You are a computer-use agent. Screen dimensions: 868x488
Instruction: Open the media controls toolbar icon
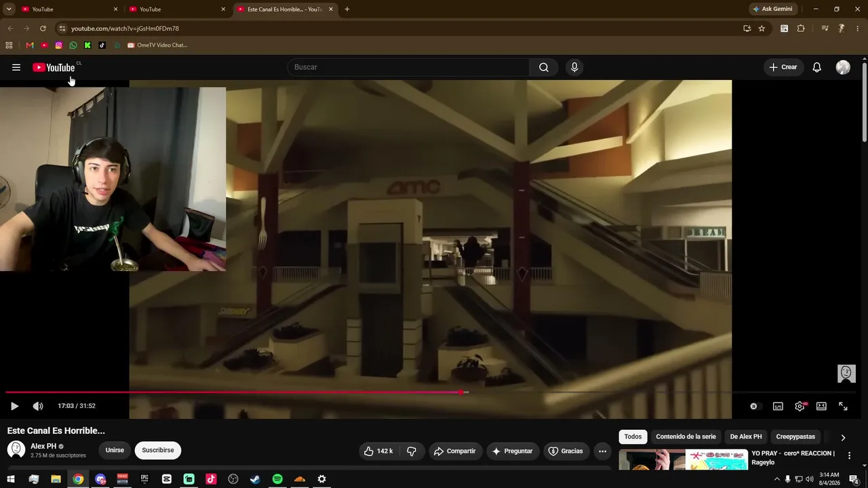825,28
